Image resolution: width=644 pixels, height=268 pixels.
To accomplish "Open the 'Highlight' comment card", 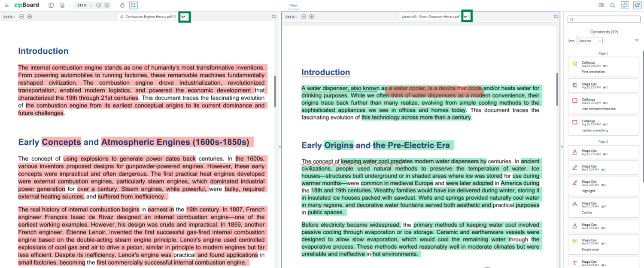I will pos(603,186).
